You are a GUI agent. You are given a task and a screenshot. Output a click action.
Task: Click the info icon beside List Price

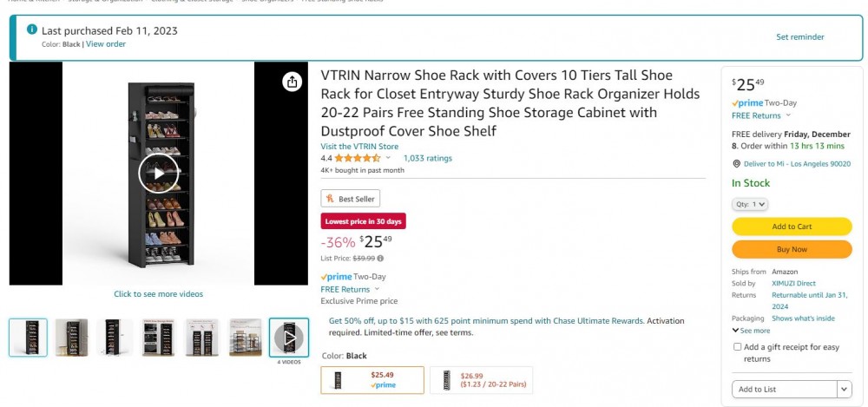[380, 258]
